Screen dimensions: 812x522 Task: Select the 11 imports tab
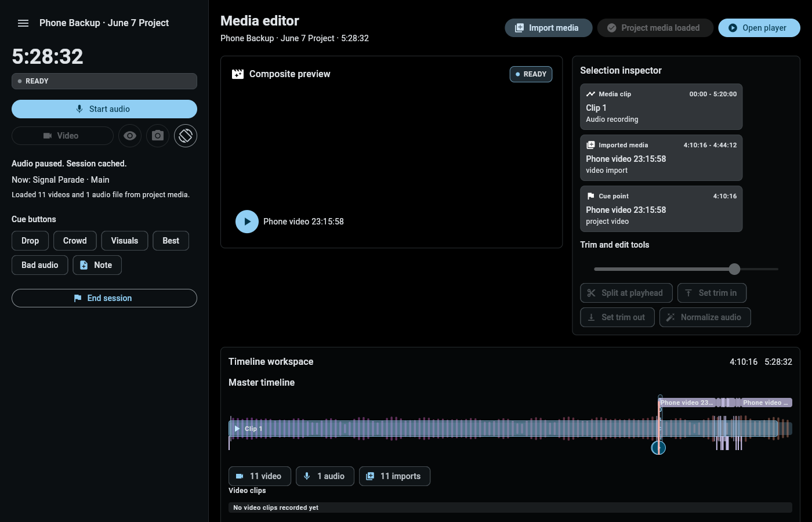[394, 476]
